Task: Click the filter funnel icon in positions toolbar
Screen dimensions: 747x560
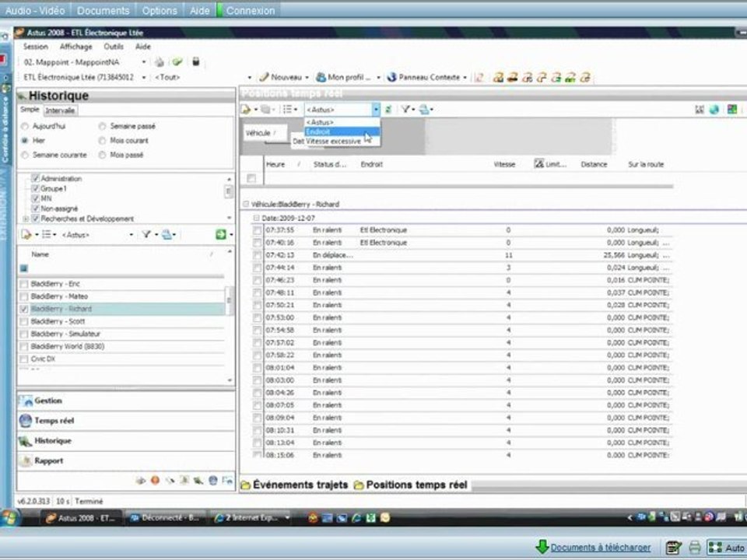Action: pyautogui.click(x=405, y=110)
